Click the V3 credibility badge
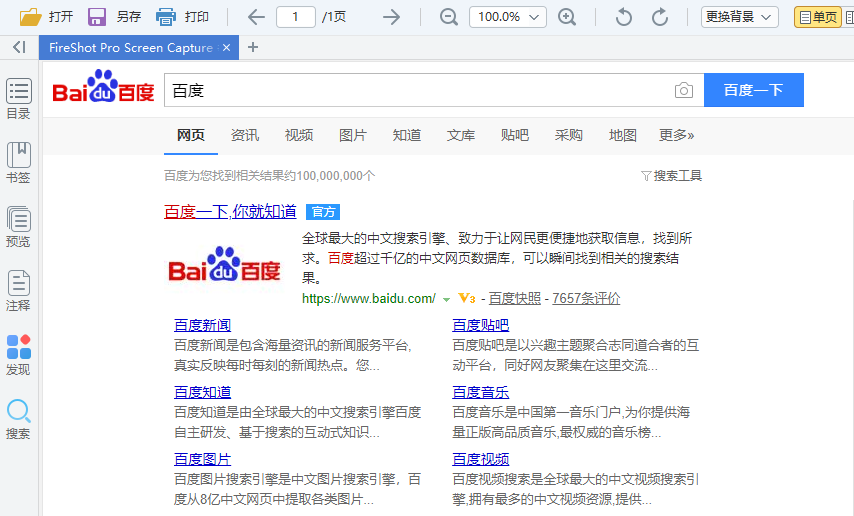 pos(467,298)
